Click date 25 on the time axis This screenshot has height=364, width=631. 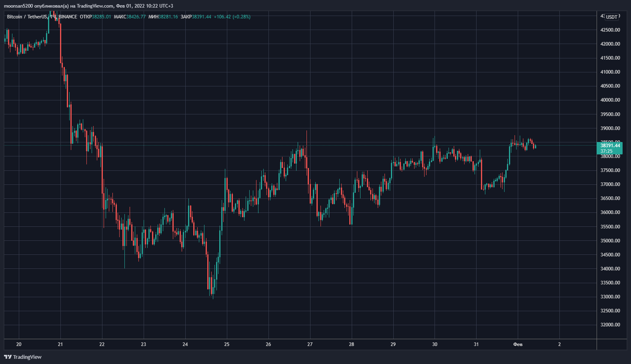[227, 344]
